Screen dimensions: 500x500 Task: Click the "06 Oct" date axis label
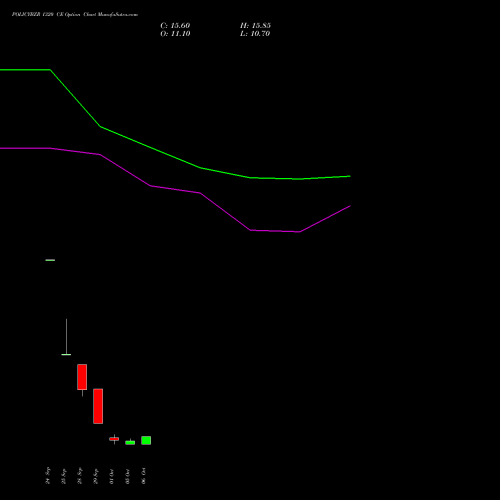pyautogui.click(x=144, y=476)
